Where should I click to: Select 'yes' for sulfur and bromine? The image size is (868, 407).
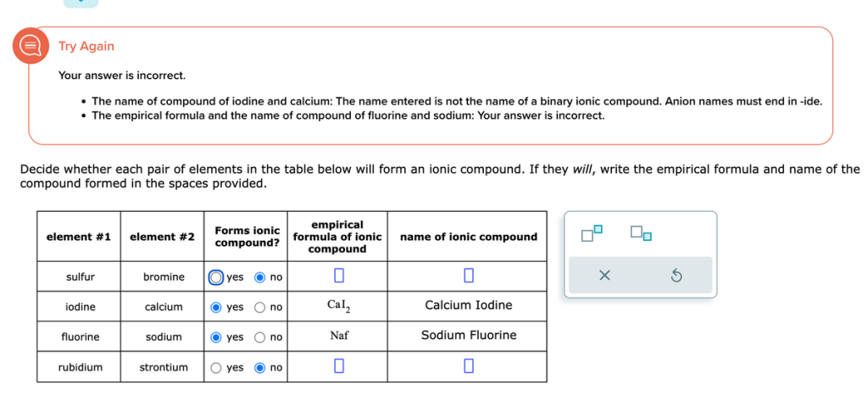pos(216,277)
